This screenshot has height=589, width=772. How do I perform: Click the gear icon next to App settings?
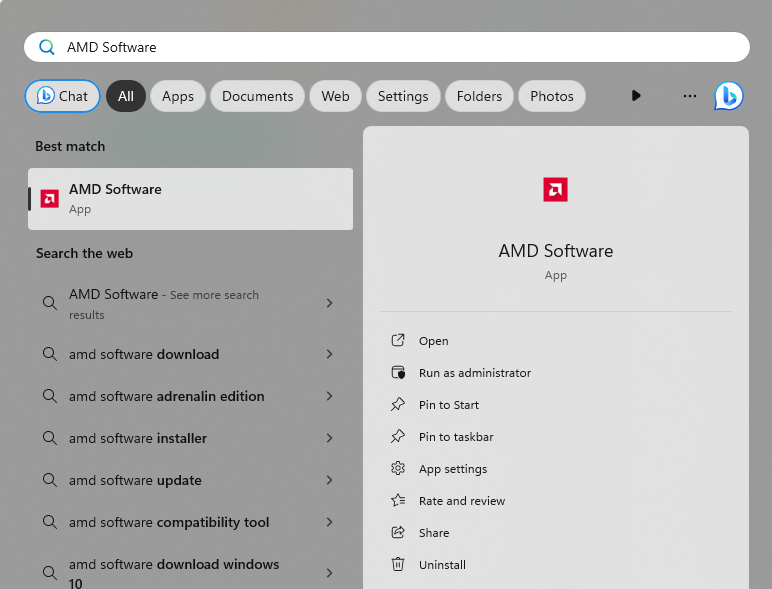click(398, 469)
